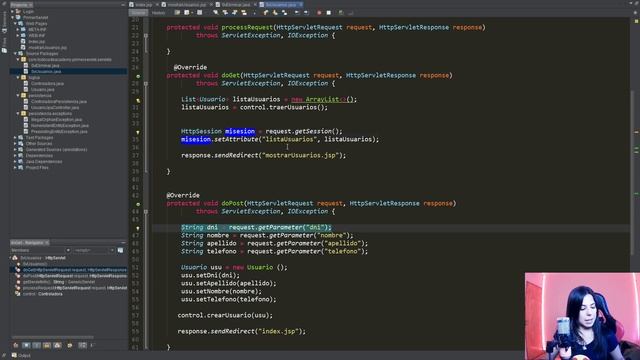This screenshot has width=640, height=360.
Task: Close the SvEliminar.java editor tab
Action: [256, 4]
